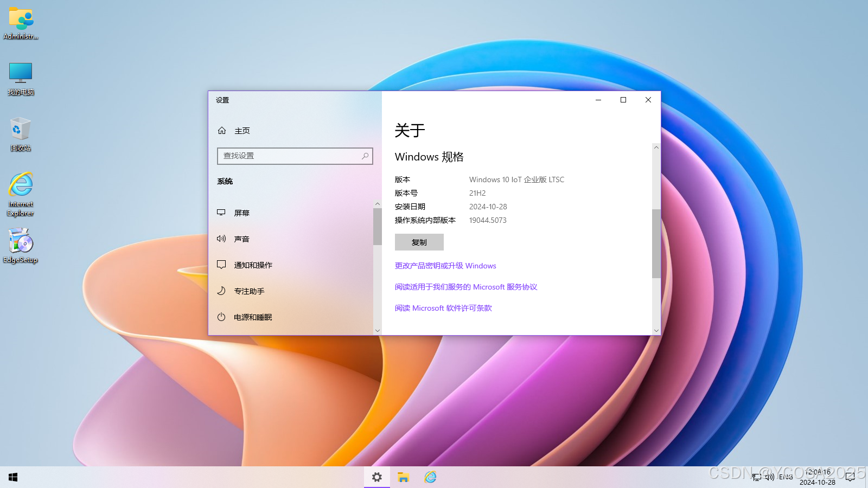The height and width of the screenshot is (488, 868).
Task: Open the 我的电脑 desktop icon
Action: click(x=21, y=79)
